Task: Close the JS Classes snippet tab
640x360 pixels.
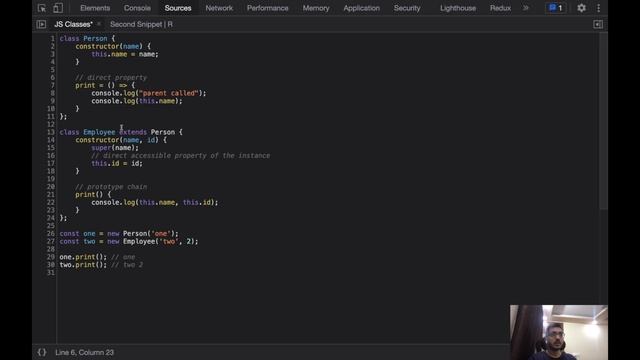Action: click(99, 24)
